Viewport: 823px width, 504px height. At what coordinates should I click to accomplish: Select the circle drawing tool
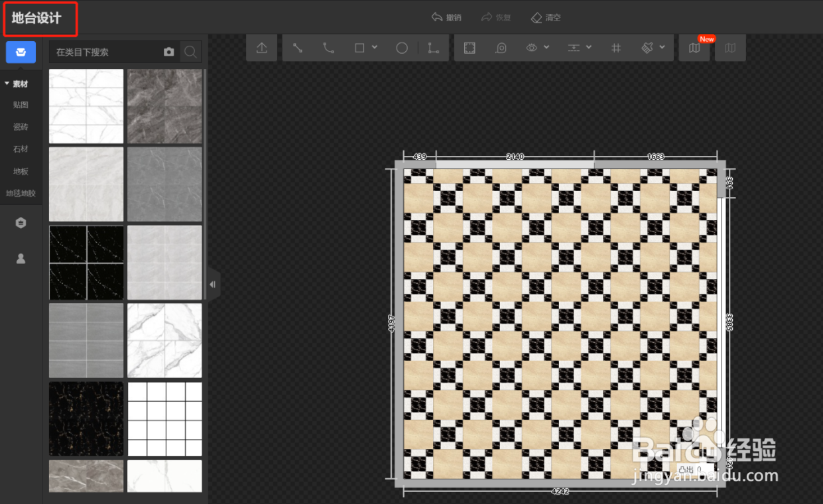tap(402, 48)
